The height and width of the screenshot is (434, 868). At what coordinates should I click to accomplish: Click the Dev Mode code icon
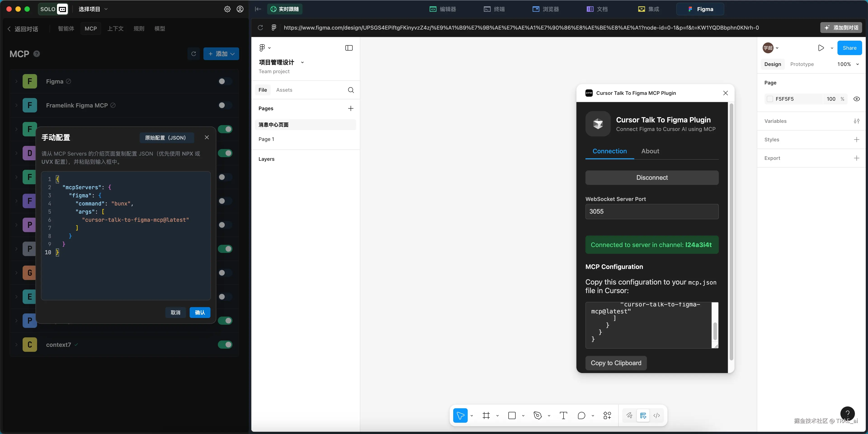[657, 415]
